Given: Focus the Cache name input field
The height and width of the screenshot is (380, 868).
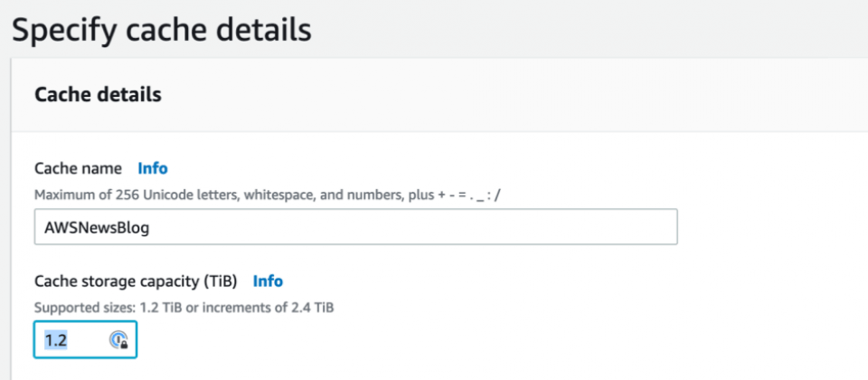Looking at the screenshot, I should 356,226.
